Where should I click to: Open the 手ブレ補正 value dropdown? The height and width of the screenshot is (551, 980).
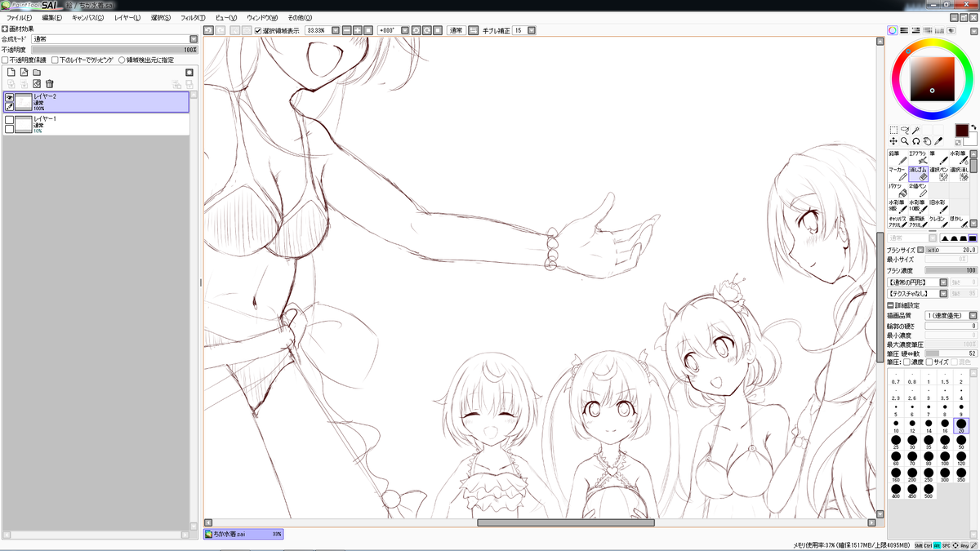tap(532, 30)
